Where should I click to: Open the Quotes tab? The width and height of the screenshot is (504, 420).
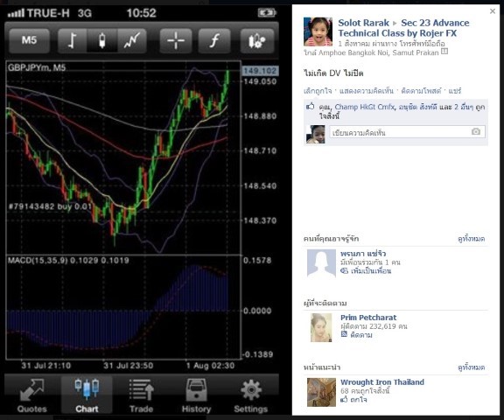pos(31,395)
